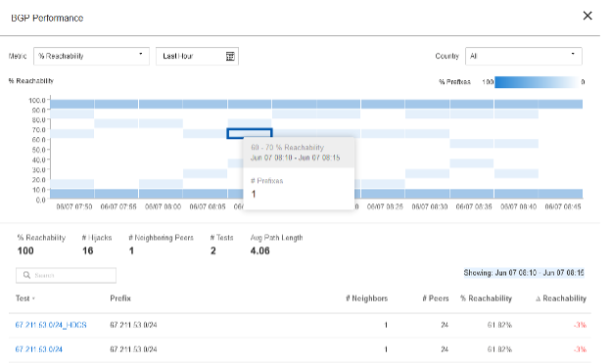Select 0-10% heatmap cell at 06/07 08:45
The height and width of the screenshot is (364, 611).
(x=561, y=194)
